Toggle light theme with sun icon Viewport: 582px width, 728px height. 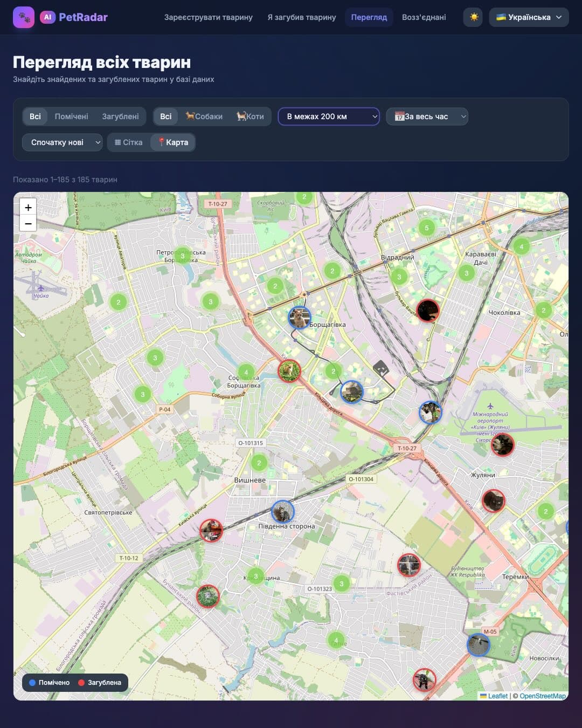coord(474,17)
